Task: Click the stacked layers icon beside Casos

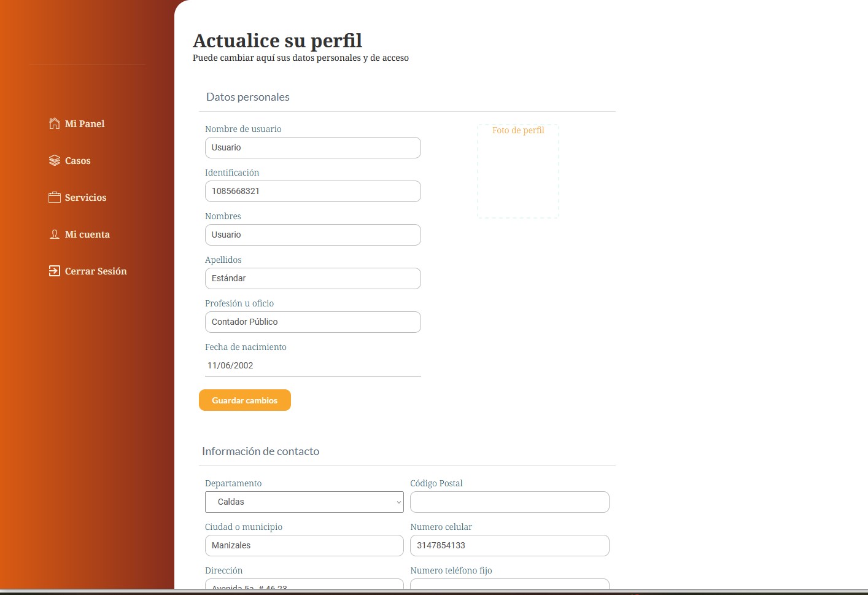Action: [x=55, y=160]
